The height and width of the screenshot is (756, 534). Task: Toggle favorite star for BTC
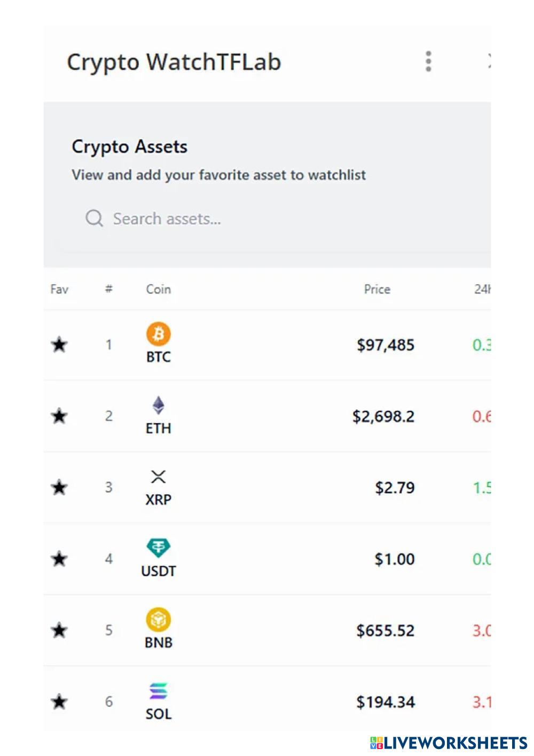point(59,345)
